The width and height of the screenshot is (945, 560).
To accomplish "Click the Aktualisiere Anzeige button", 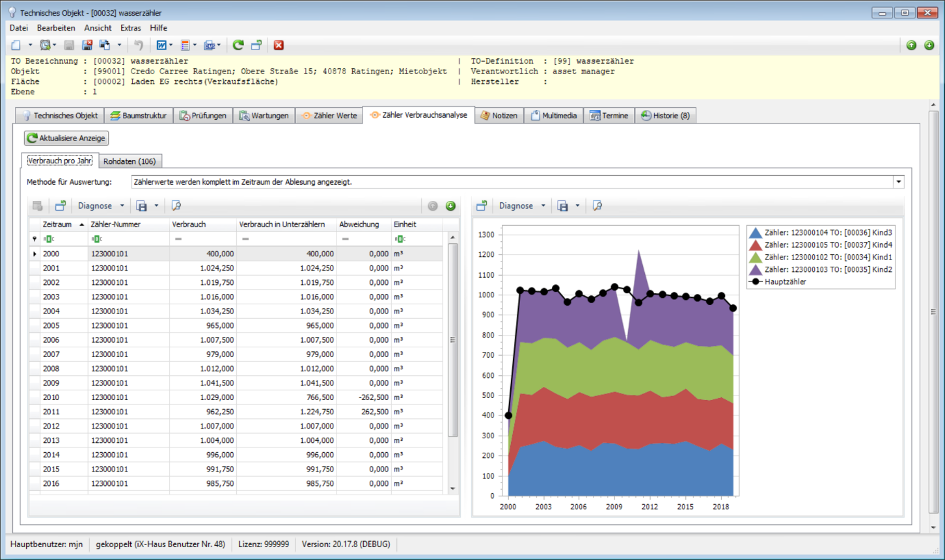I will pyautogui.click(x=66, y=138).
